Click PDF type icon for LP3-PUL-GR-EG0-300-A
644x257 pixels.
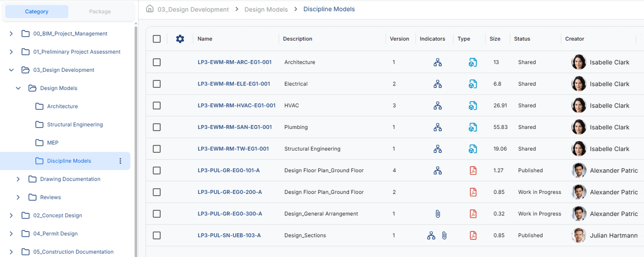coord(473,214)
